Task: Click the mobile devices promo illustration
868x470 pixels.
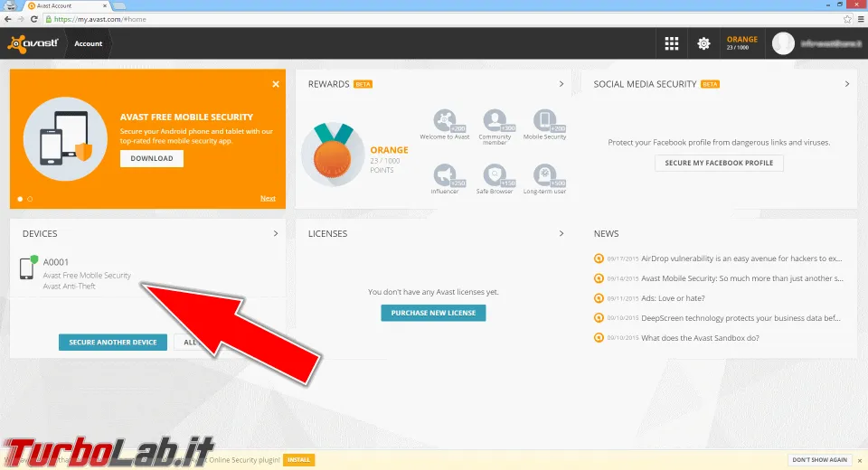Action: coord(65,139)
